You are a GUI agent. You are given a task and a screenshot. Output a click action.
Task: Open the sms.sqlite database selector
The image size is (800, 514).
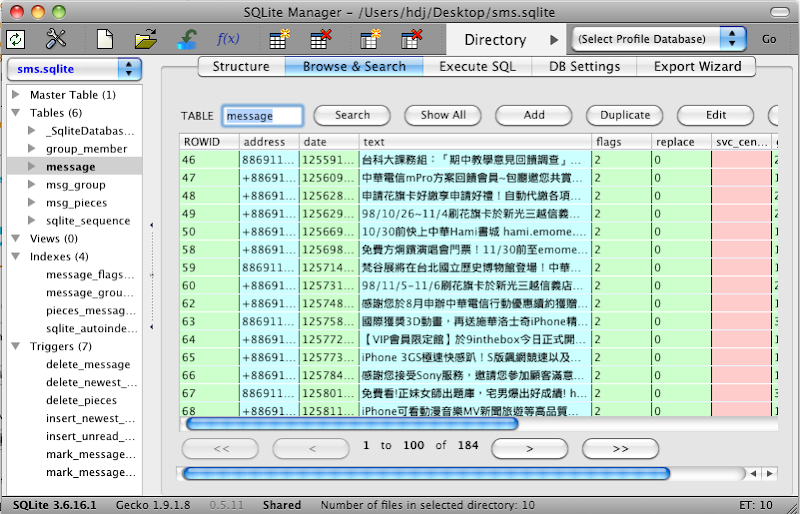click(74, 69)
